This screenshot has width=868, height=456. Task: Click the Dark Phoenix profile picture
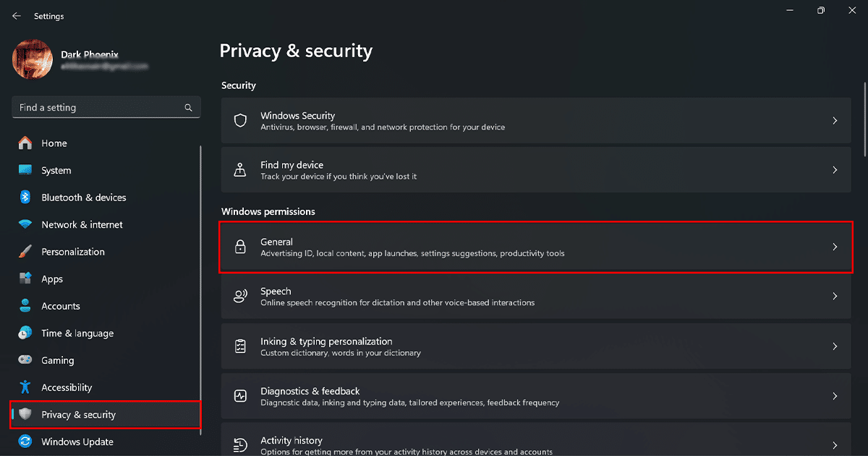pos(32,59)
